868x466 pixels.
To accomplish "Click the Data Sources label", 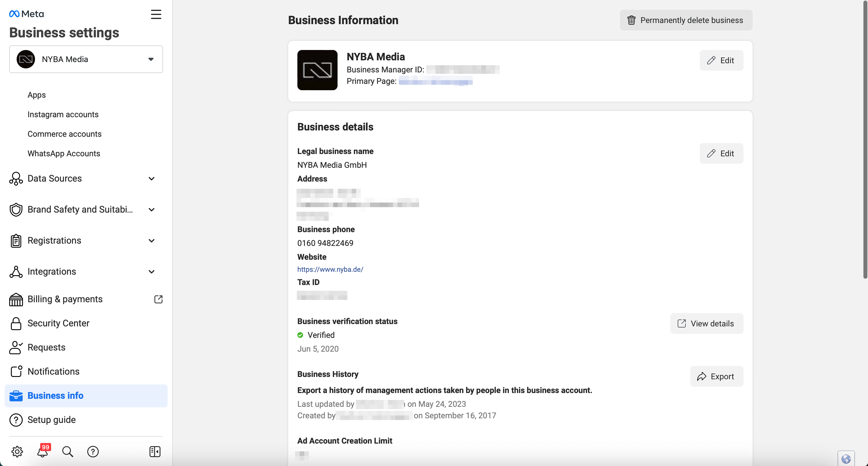I will point(55,179).
